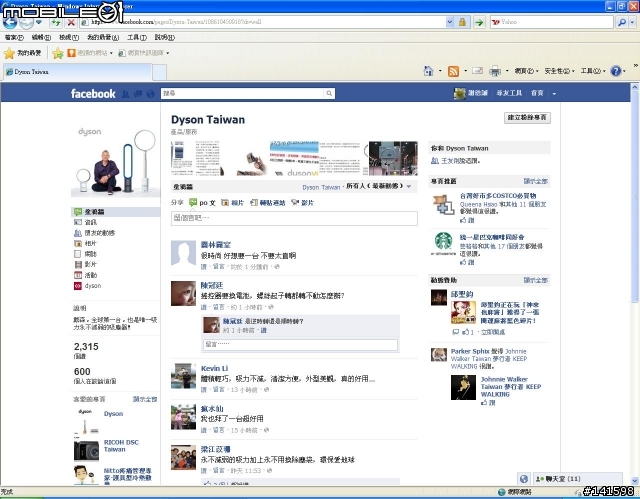640x499 pixels.
Task: Click Kevin Li's profile thumbnail
Action: tap(183, 376)
